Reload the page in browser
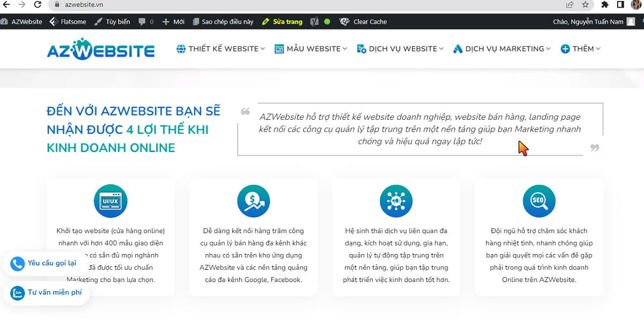Viewport: 644px width, 325px height. pyautogui.click(x=37, y=5)
